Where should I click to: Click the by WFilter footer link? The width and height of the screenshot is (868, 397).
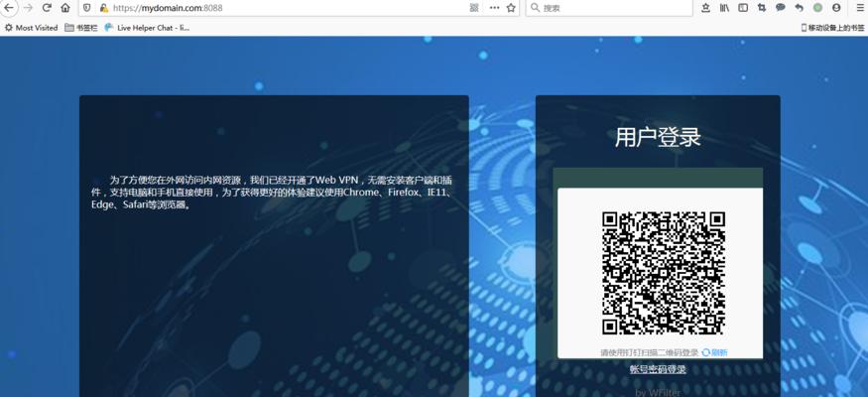658,393
